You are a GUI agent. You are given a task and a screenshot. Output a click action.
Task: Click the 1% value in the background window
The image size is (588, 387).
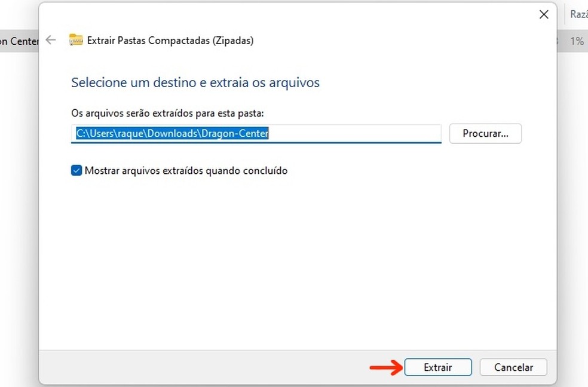click(x=576, y=41)
